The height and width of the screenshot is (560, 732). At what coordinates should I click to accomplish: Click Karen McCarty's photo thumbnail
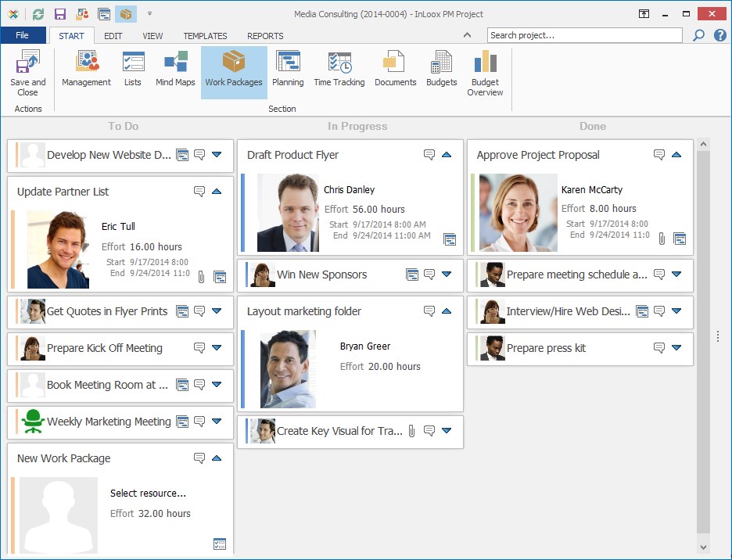point(518,213)
